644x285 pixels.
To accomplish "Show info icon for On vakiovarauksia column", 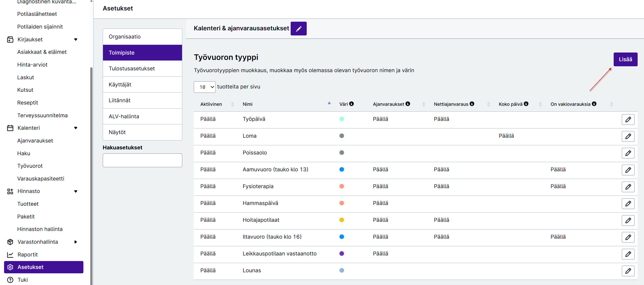I will [x=594, y=104].
